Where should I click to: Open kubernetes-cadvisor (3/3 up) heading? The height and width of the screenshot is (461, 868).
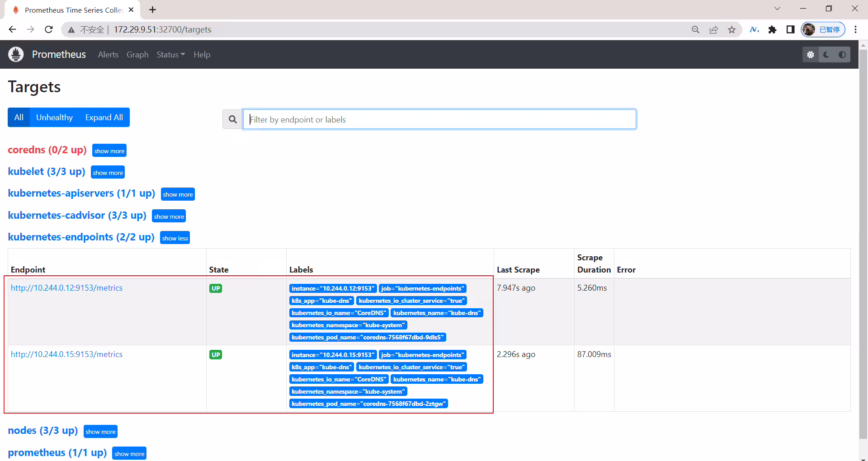click(77, 215)
